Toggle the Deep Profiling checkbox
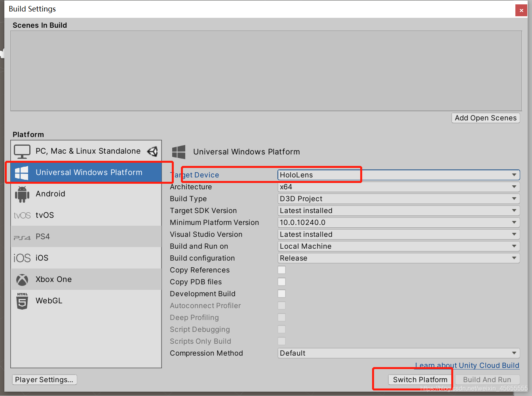Viewport: 532px width, 396px height. point(281,318)
